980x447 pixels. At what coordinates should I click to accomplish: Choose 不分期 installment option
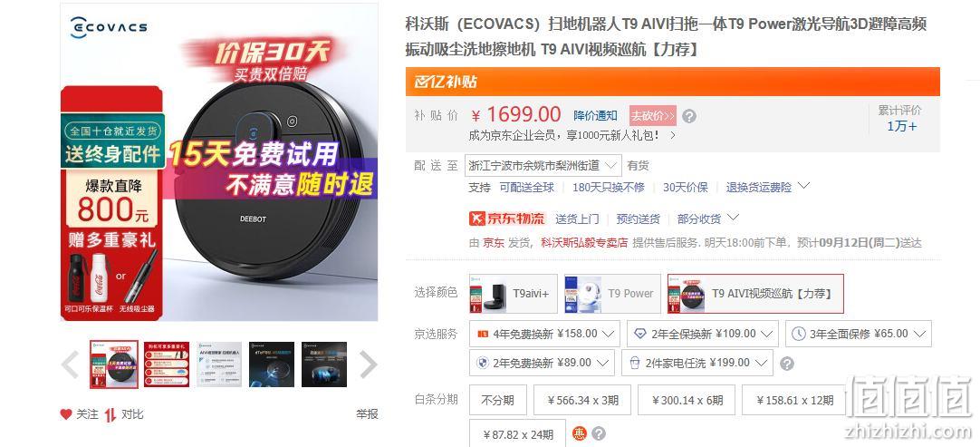[497, 400]
